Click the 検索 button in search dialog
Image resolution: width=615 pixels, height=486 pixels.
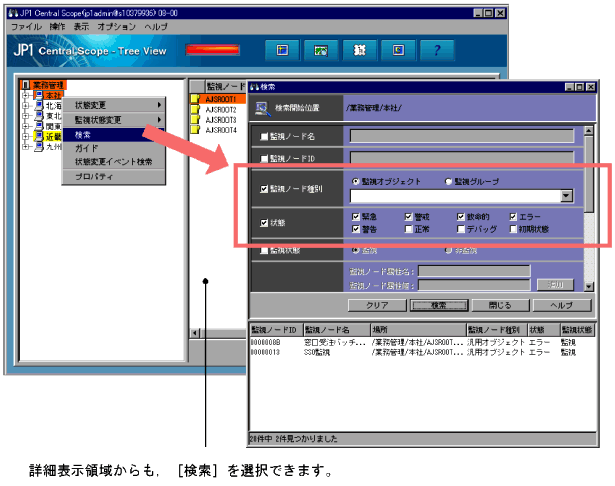coord(439,305)
